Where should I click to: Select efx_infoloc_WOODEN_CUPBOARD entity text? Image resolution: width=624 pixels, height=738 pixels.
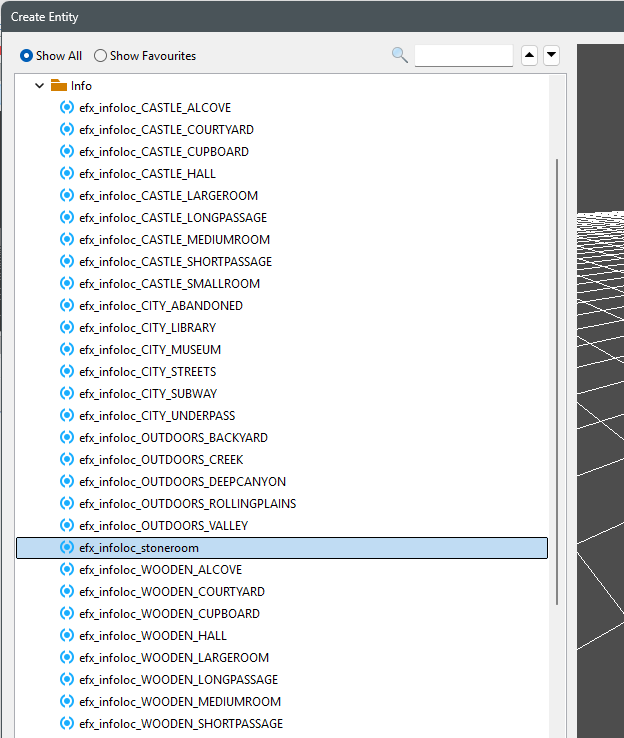(x=169, y=614)
